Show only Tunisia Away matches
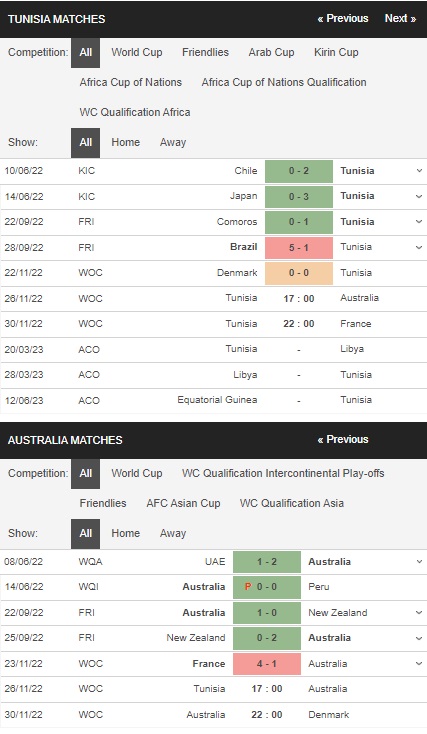Screen dimensions: 427x734 tap(173, 142)
